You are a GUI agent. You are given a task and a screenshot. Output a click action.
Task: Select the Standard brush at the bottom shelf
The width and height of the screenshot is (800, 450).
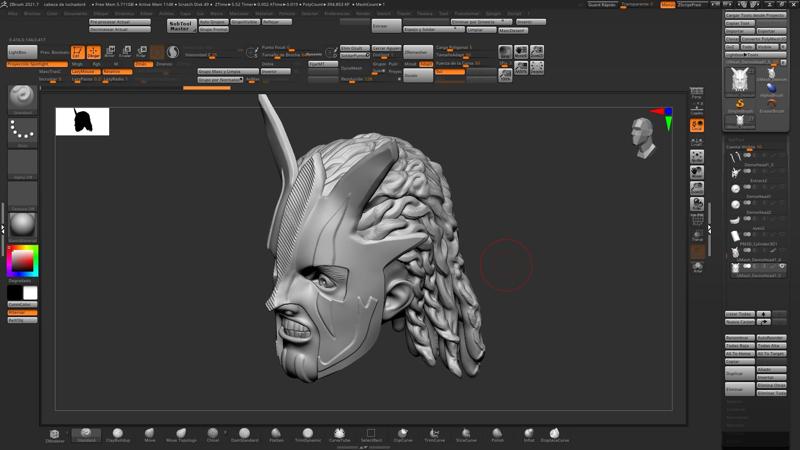pyautogui.click(x=86, y=435)
